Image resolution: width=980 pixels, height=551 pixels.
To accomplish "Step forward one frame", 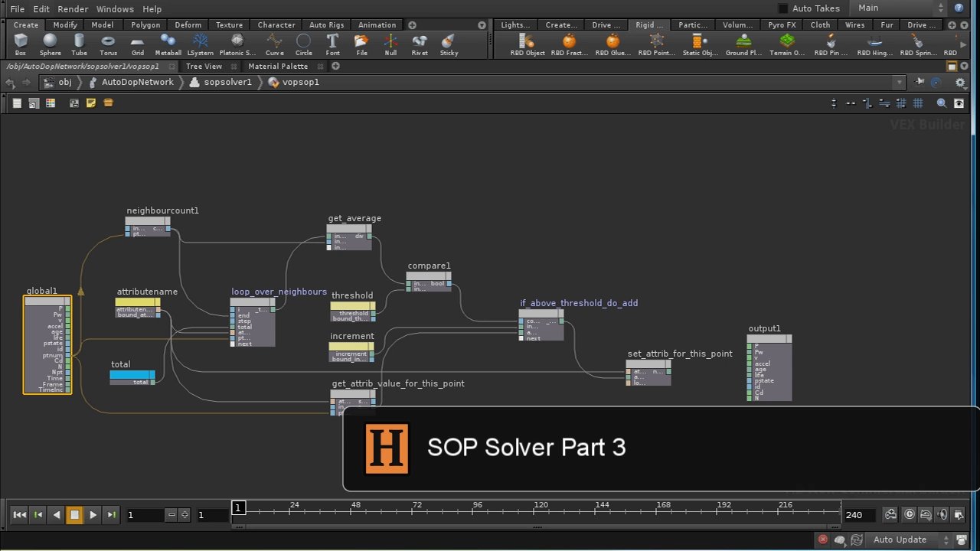I will pyautogui.click(x=112, y=515).
